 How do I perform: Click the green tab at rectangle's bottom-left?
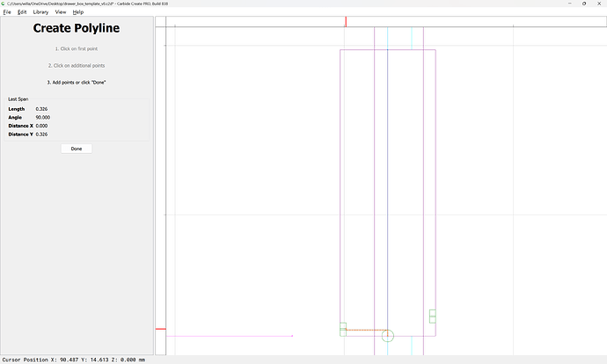pyautogui.click(x=343, y=329)
